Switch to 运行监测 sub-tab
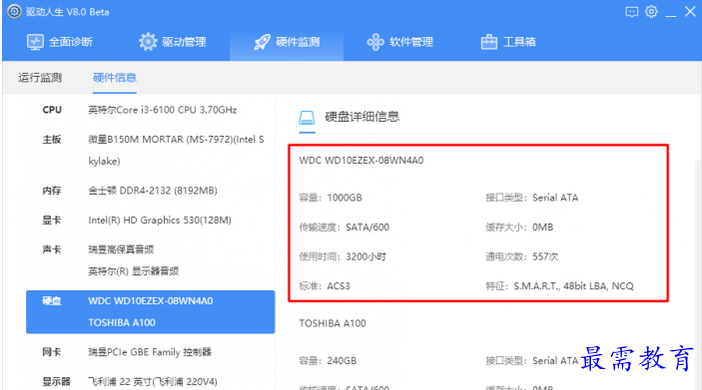 [x=40, y=77]
